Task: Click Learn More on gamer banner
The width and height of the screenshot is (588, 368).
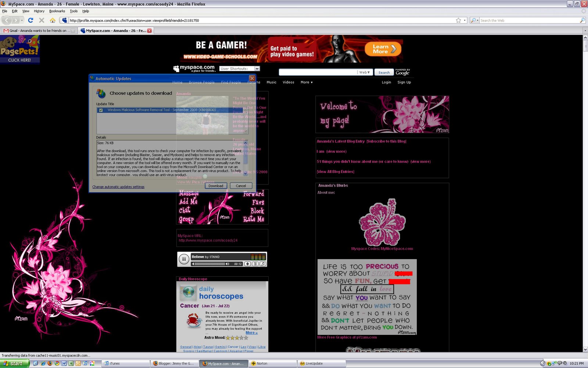Action: [383, 49]
